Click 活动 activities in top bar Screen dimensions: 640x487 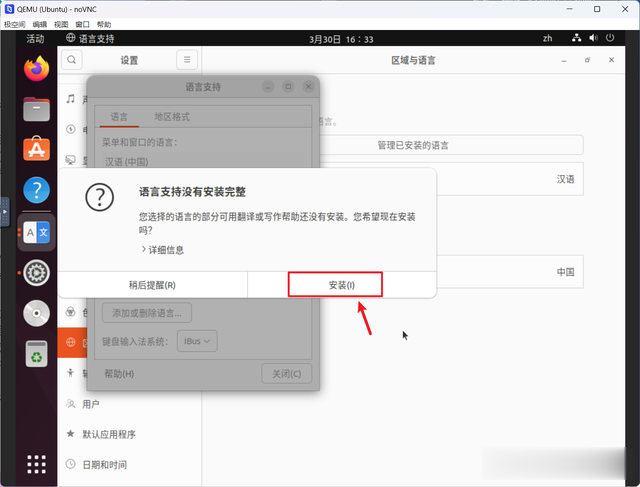pyautogui.click(x=35, y=38)
